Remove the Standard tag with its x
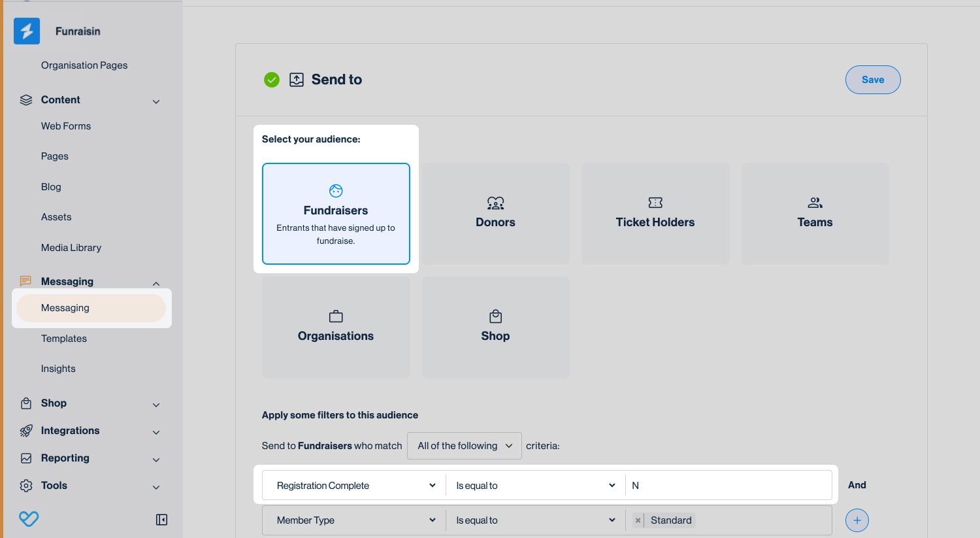 638,520
